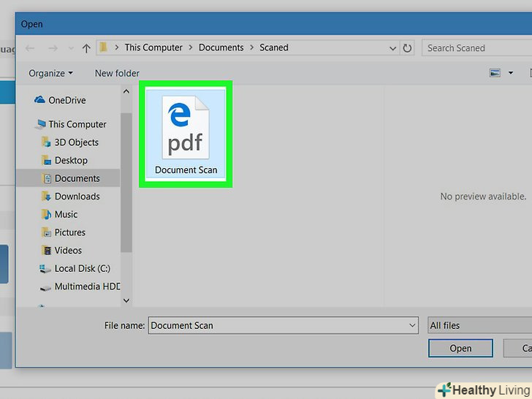Open OneDrive in the navigation pane
Image resolution: width=532 pixels, height=399 pixels.
[67, 100]
